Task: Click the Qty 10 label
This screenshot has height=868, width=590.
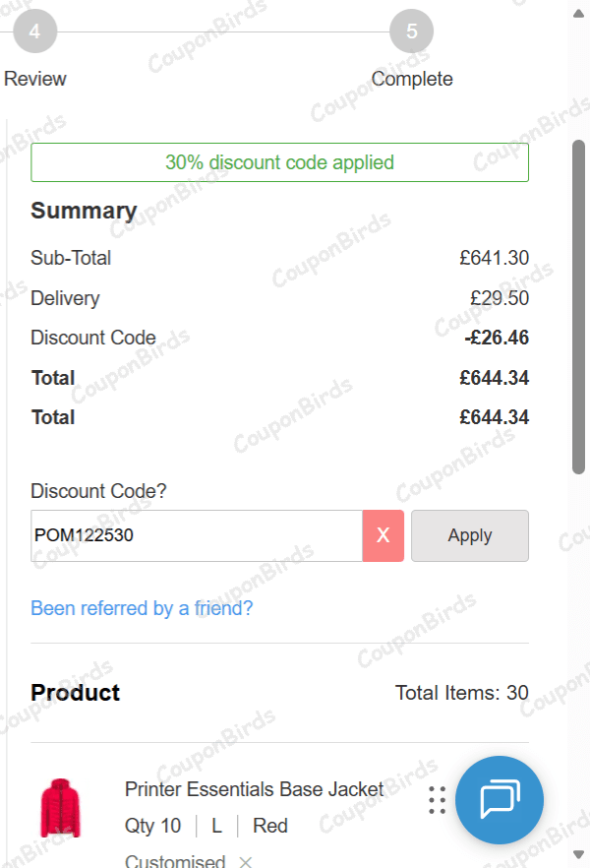Action: (153, 826)
